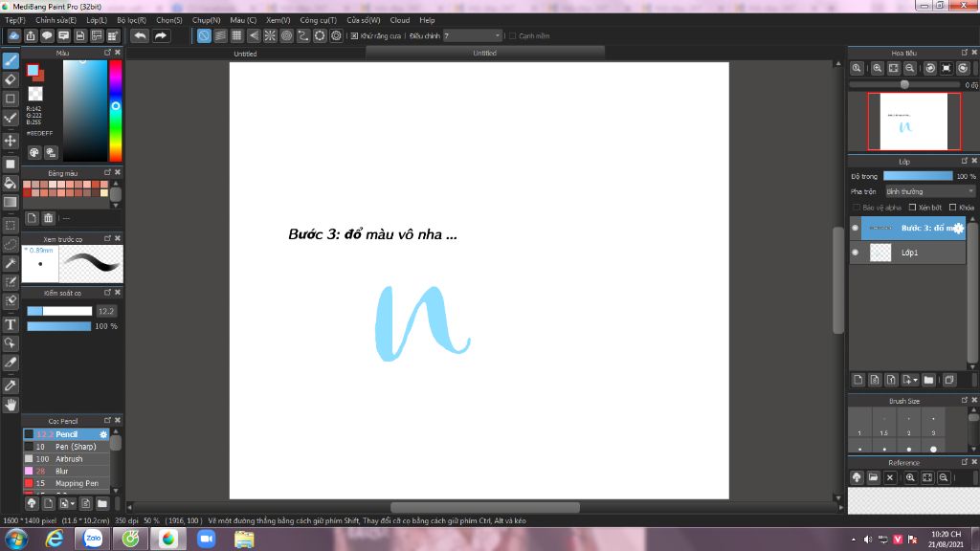
Task: Adjust the Độ trong opacity slider
Action: point(918,176)
